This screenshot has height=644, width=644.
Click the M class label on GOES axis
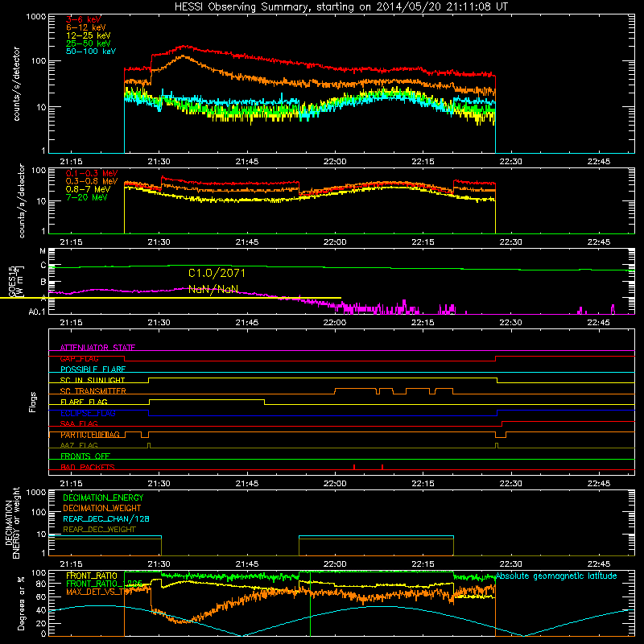coord(43,251)
